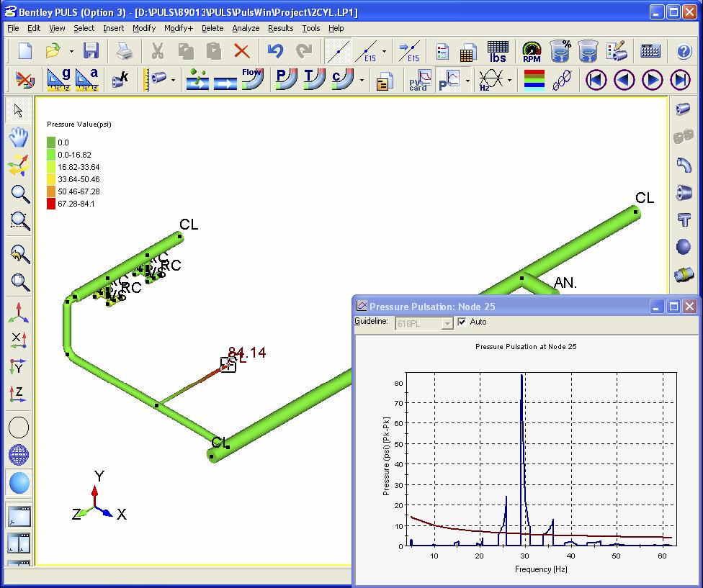Expand the Open file dropdown arrow

[71, 52]
